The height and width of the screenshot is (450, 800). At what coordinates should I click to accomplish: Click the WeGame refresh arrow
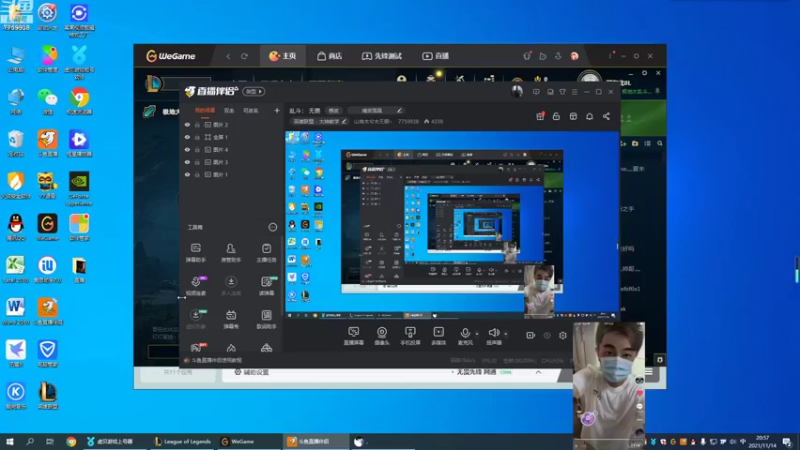pyautogui.click(x=244, y=56)
